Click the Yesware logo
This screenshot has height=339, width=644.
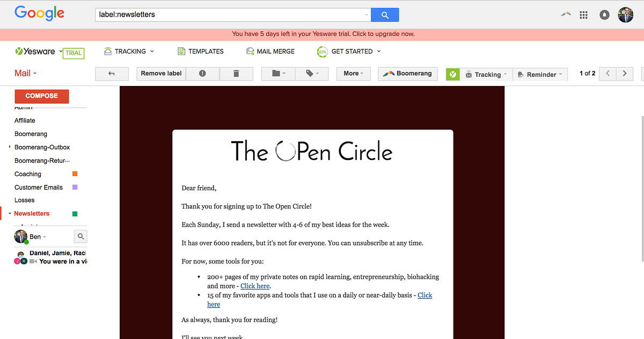[x=35, y=52]
